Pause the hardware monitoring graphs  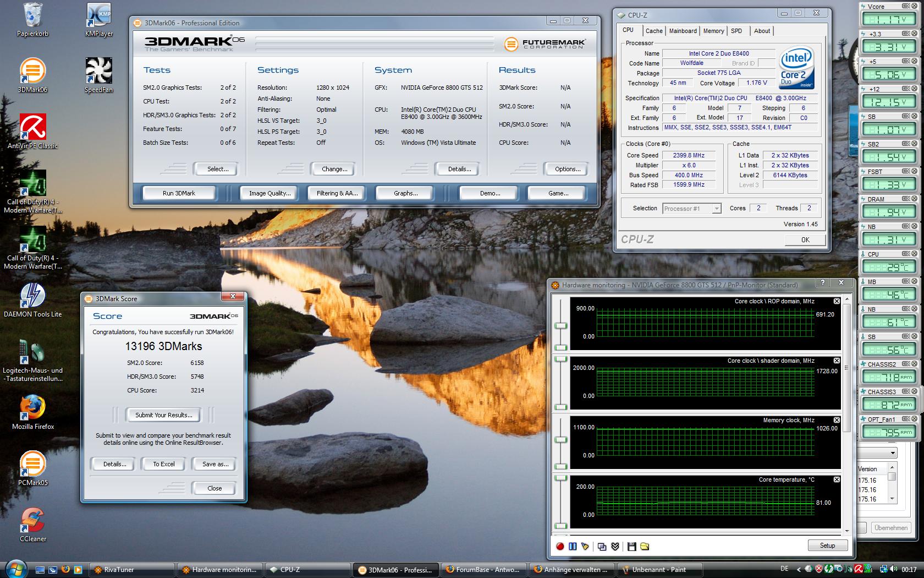[573, 546]
